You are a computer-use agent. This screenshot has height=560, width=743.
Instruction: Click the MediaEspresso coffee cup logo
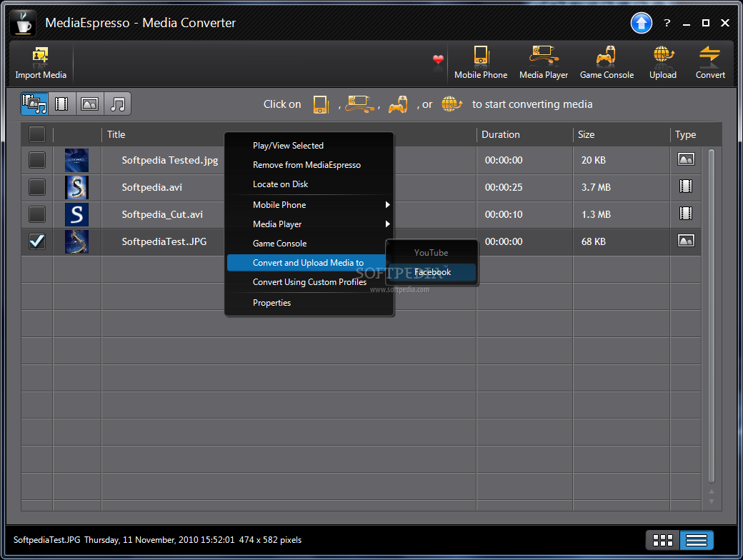[23, 23]
